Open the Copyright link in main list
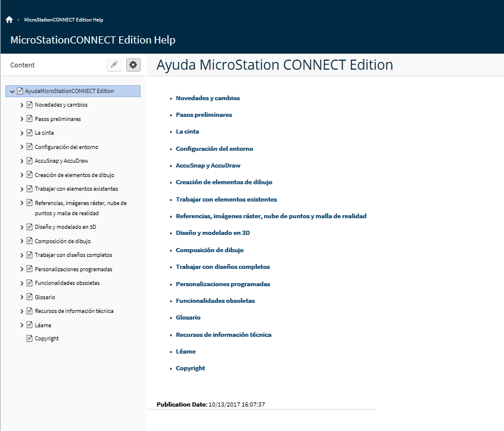The image size is (504, 431). pos(190,368)
